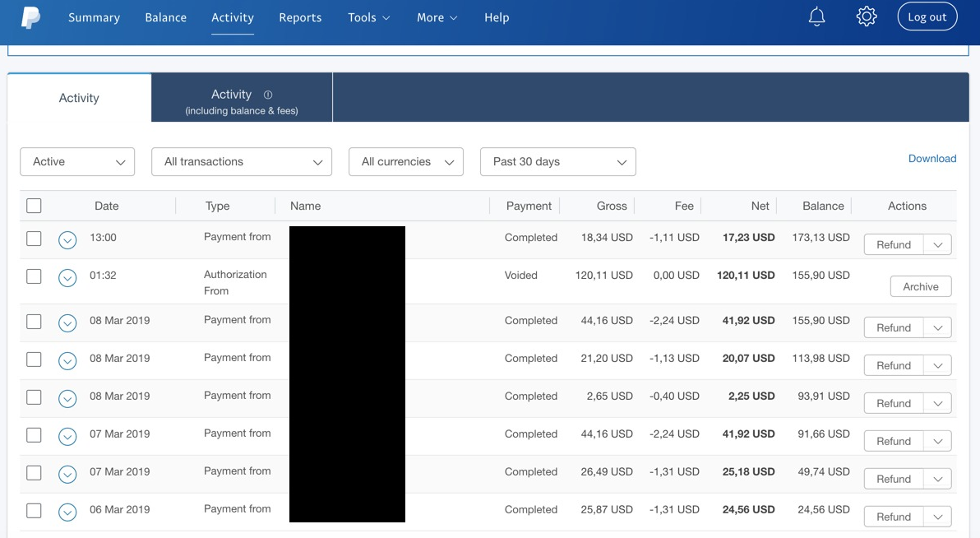
Task: Open Refund options arrow for the 21,20 USD payment
Action: (937, 365)
